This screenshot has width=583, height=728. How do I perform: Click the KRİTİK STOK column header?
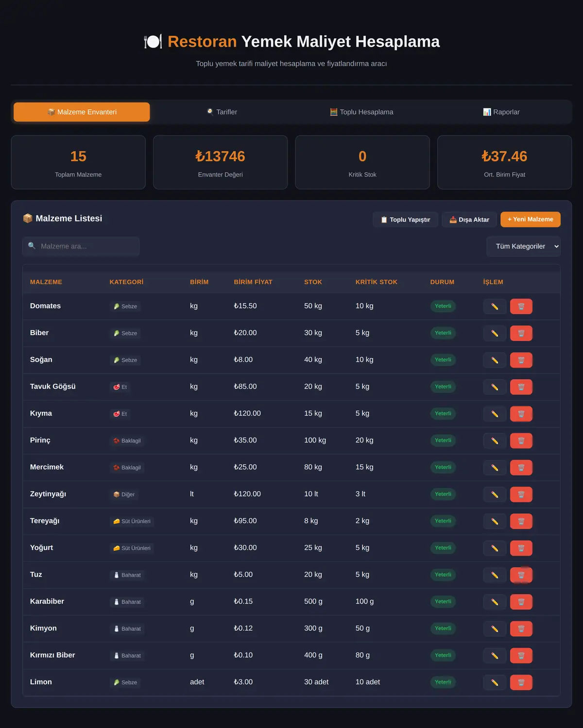377,282
